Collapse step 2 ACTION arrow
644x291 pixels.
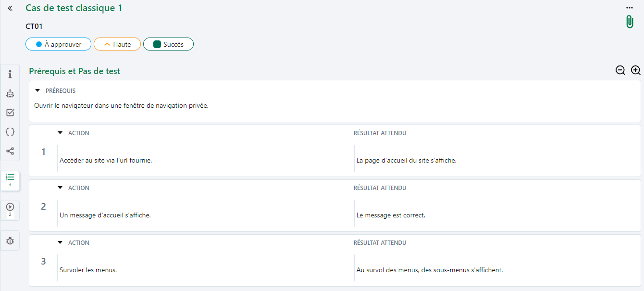tap(60, 188)
